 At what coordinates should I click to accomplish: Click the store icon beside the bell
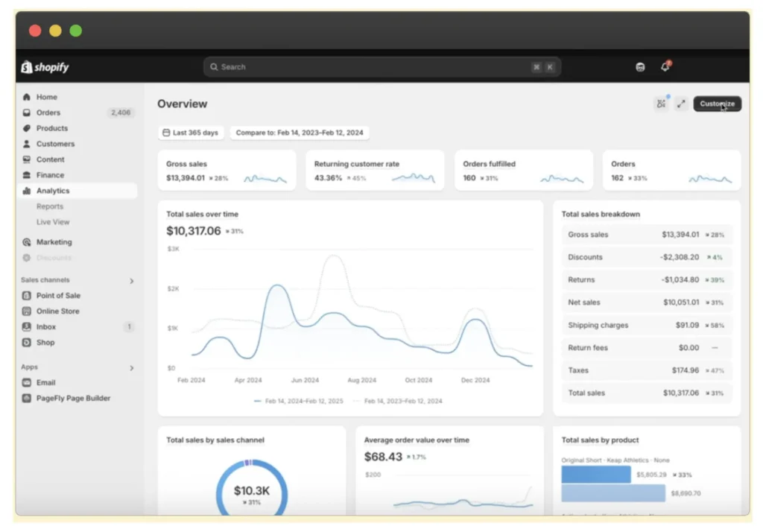[640, 67]
